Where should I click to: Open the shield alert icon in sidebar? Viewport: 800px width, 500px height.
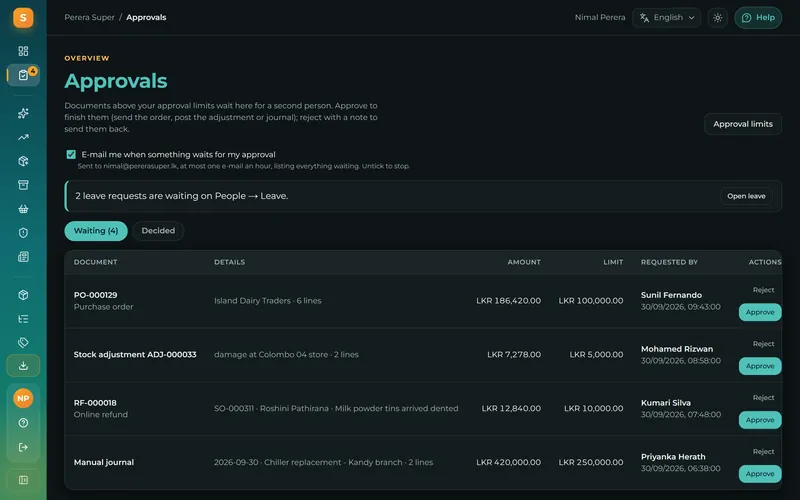(x=23, y=233)
